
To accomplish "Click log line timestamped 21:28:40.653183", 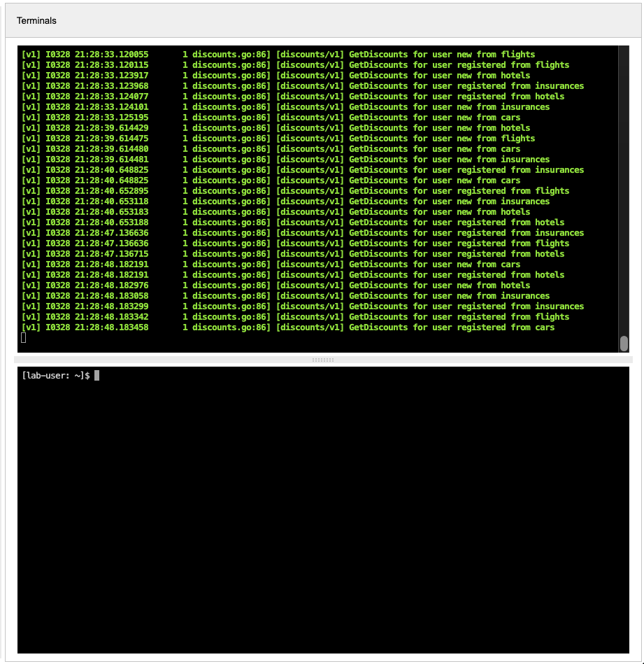I will pyautogui.click(x=276, y=212).
